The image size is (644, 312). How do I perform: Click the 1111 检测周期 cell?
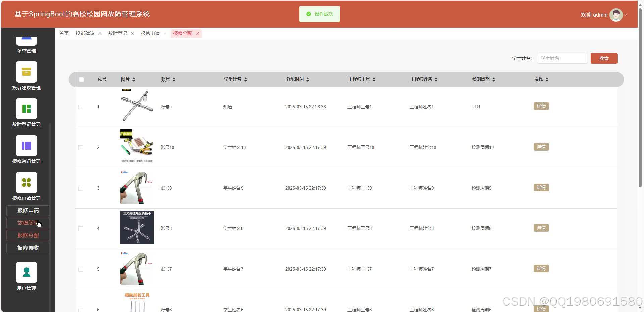pyautogui.click(x=476, y=107)
